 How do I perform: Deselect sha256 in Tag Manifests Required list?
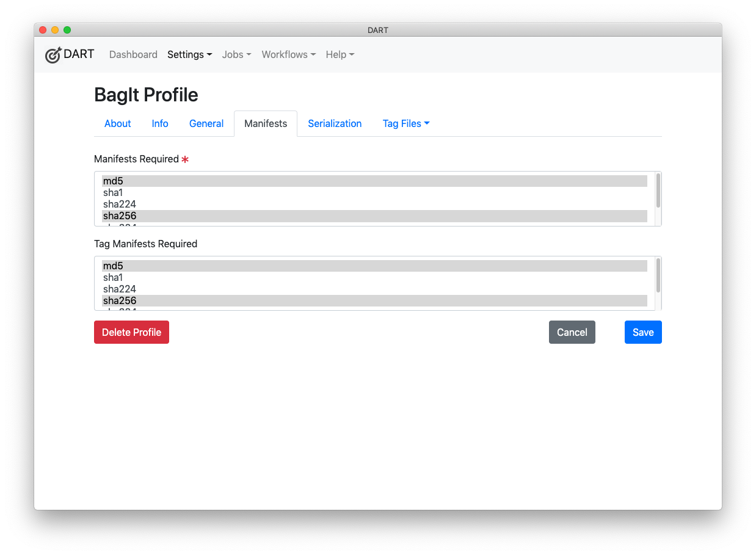[244, 300]
